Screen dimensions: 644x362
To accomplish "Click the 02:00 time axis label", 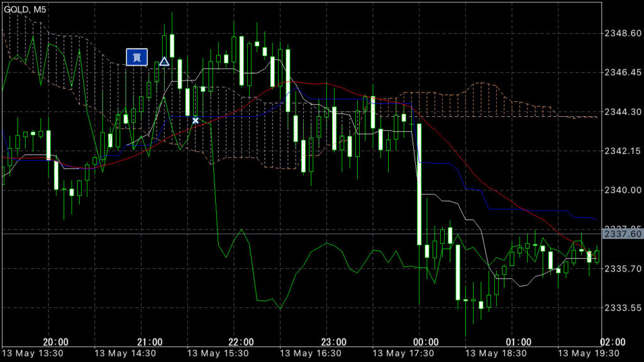I will [613, 342].
